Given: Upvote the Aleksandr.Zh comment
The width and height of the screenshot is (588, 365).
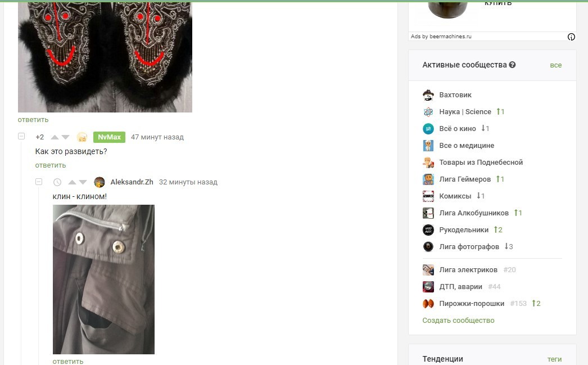Looking at the screenshot, I should point(72,182).
